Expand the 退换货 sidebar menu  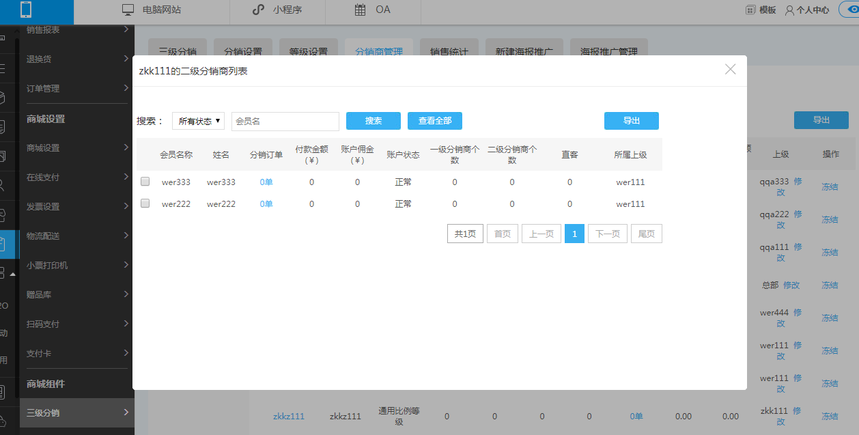click(77, 59)
